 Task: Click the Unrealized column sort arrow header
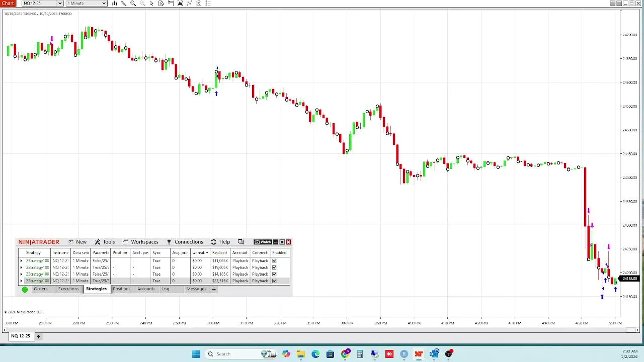tap(200, 252)
